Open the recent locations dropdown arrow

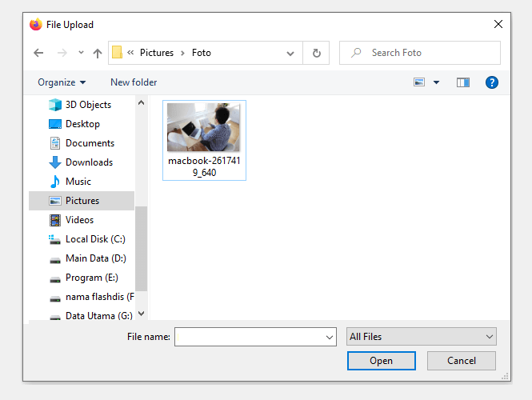[x=81, y=53]
